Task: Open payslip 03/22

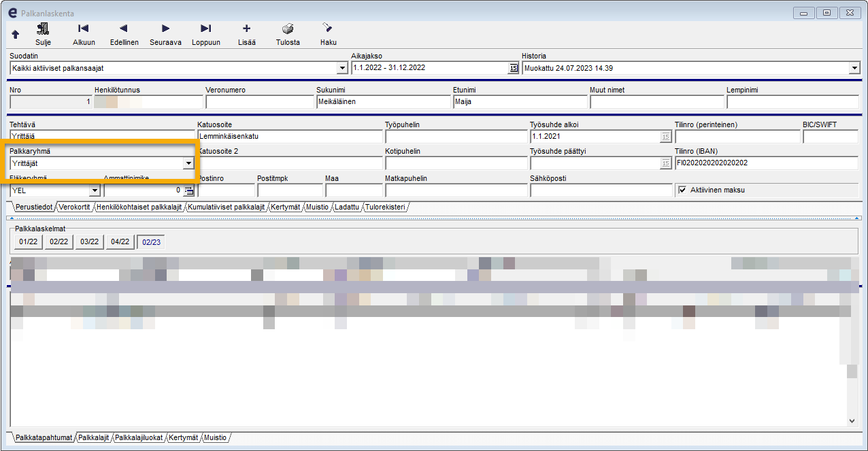Action: 90,241
